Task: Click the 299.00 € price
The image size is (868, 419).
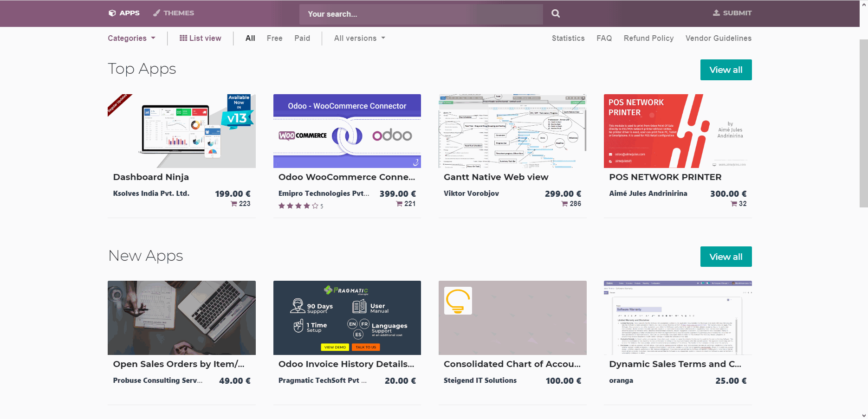Action: click(563, 193)
